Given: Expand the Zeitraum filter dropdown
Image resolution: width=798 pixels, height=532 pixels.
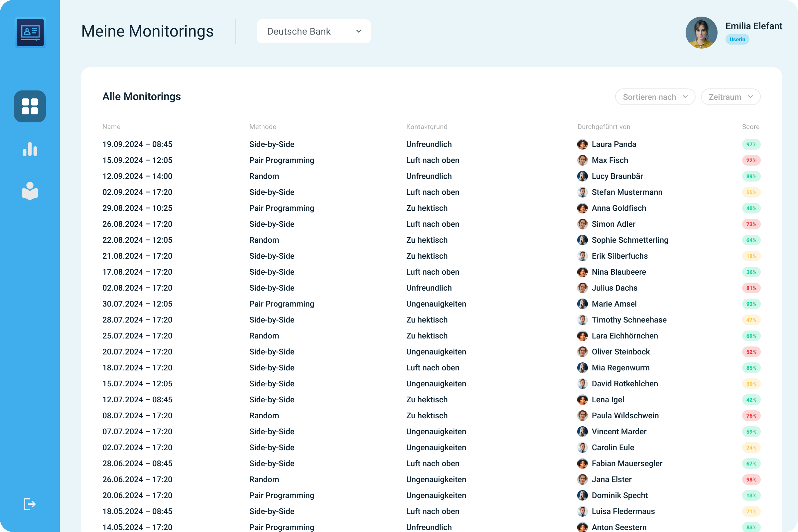Looking at the screenshot, I should [x=730, y=97].
